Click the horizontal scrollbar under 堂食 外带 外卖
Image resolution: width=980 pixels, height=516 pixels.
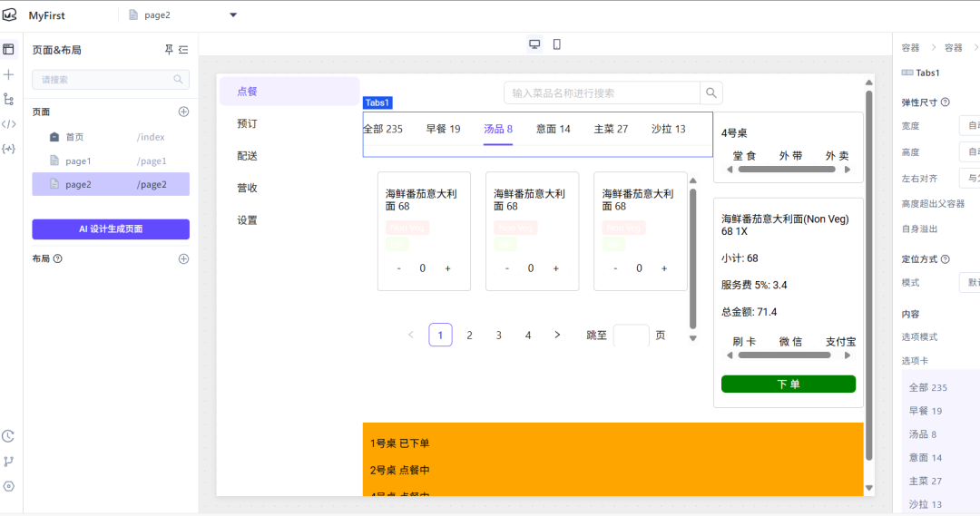tap(787, 170)
